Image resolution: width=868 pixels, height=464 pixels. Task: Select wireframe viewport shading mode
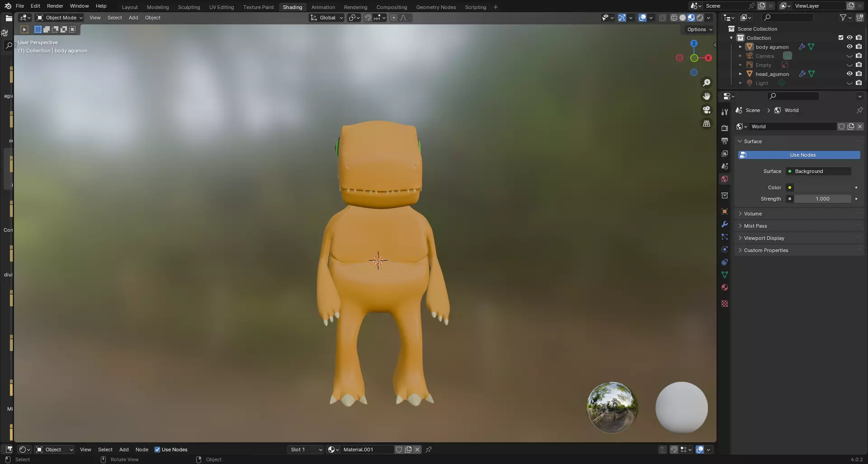tap(674, 18)
